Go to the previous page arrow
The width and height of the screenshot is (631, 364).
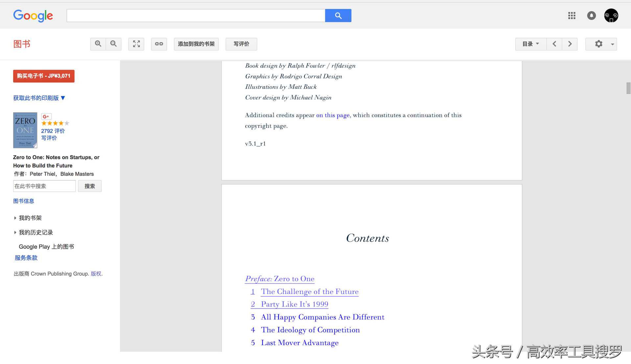(x=554, y=44)
